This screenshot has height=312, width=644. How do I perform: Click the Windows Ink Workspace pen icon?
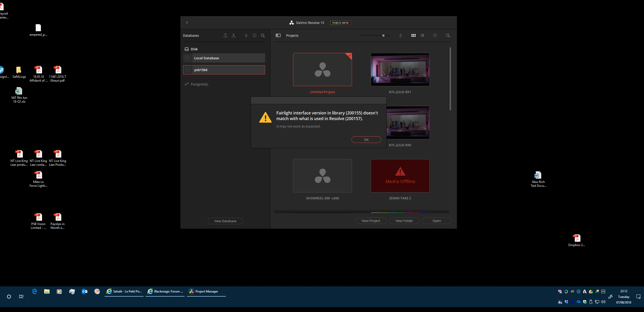point(610,297)
